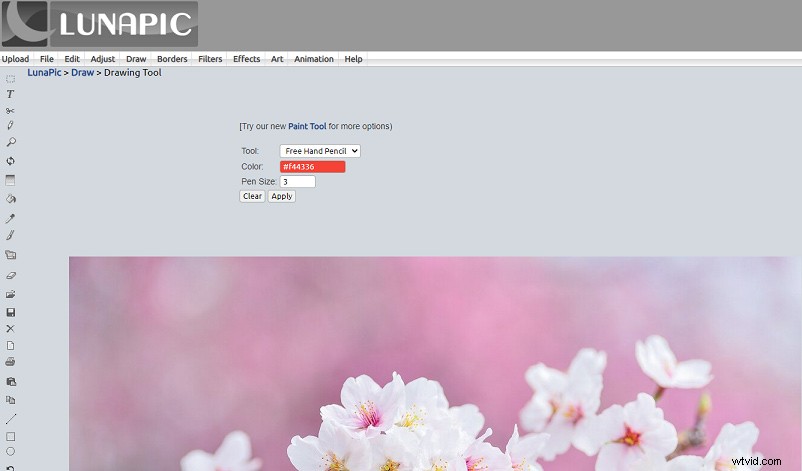Open the Upload menu
Viewport: 802px width, 471px height.
(x=15, y=59)
